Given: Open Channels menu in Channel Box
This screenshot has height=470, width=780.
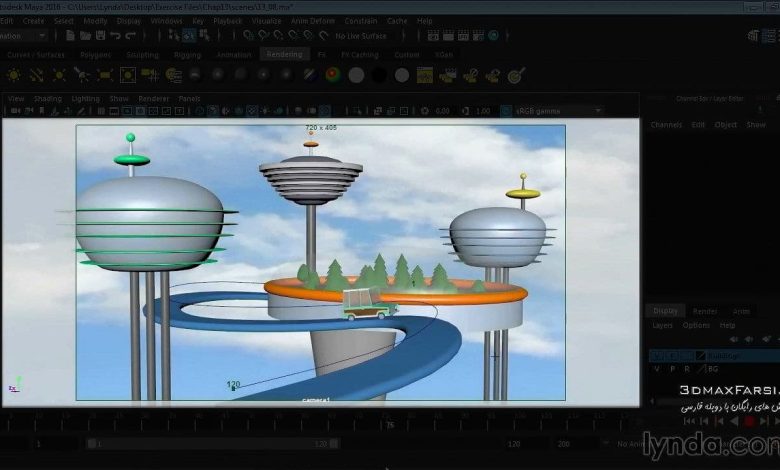Looking at the screenshot, I should (666, 125).
